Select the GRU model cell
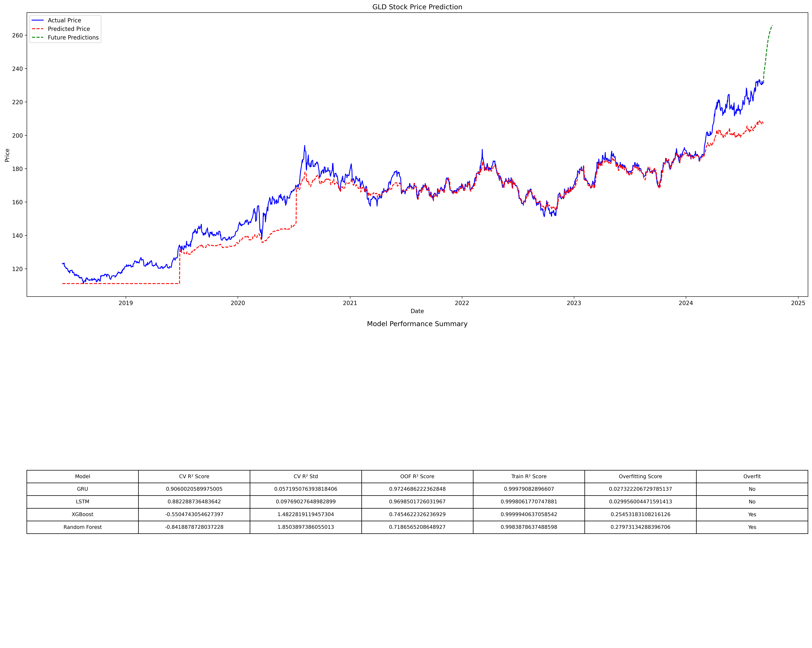Viewport: 812px width, 648px height. [82, 489]
